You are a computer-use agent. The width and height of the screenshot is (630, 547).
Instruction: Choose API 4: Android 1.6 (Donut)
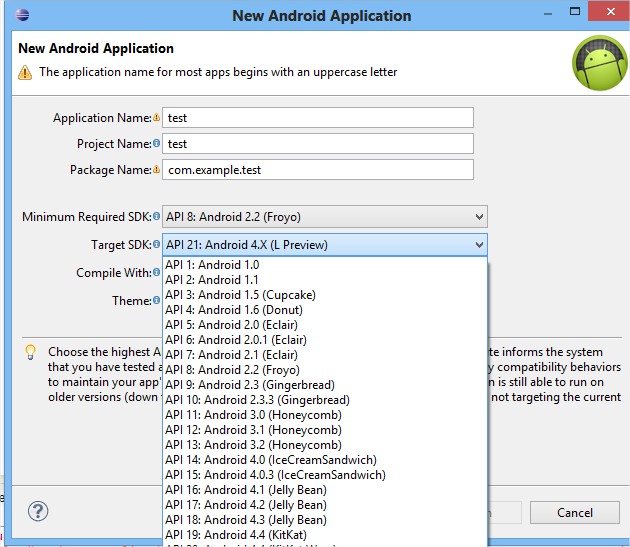[x=325, y=310]
